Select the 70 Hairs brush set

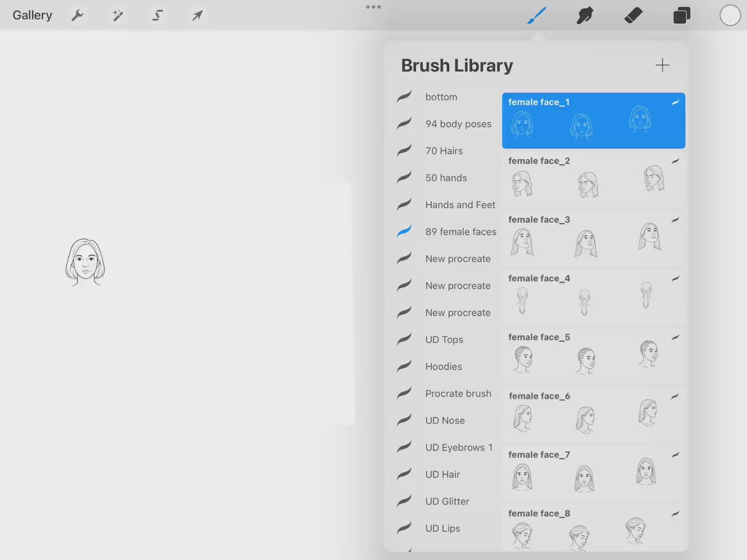pyautogui.click(x=444, y=150)
